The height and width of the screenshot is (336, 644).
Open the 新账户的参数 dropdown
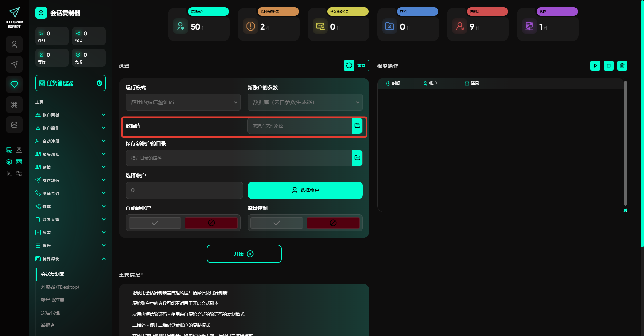click(x=305, y=102)
